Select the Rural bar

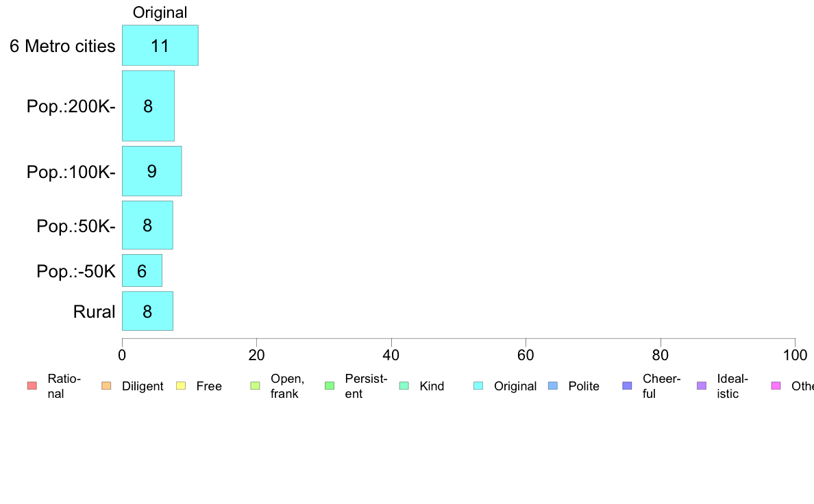[x=147, y=312]
